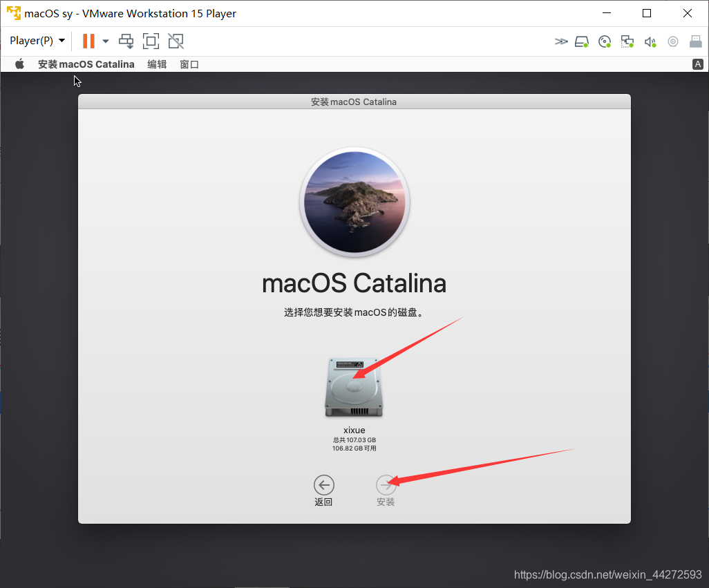Click the sound card speaker icon
Screen dimensions: 709x588
pyautogui.click(x=650, y=41)
